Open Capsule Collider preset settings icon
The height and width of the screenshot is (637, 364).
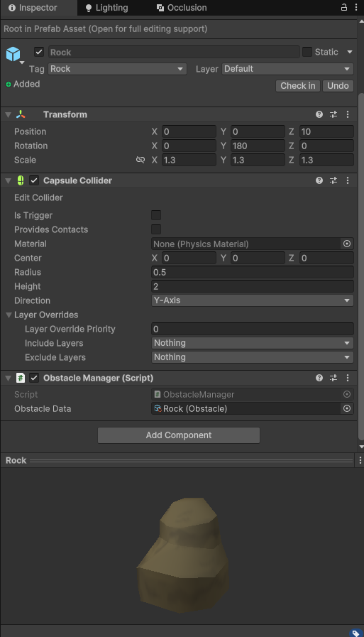coord(333,180)
